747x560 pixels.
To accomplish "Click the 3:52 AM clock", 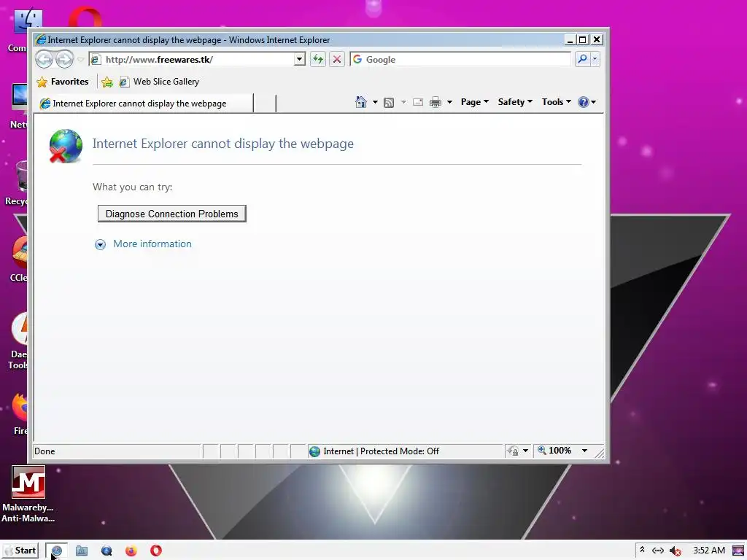I will point(709,551).
